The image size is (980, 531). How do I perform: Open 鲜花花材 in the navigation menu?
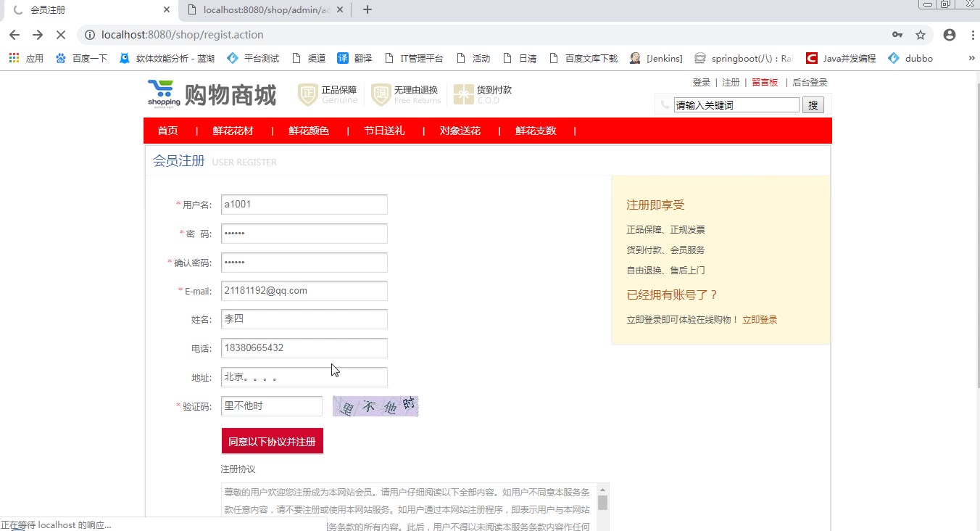pyautogui.click(x=233, y=131)
